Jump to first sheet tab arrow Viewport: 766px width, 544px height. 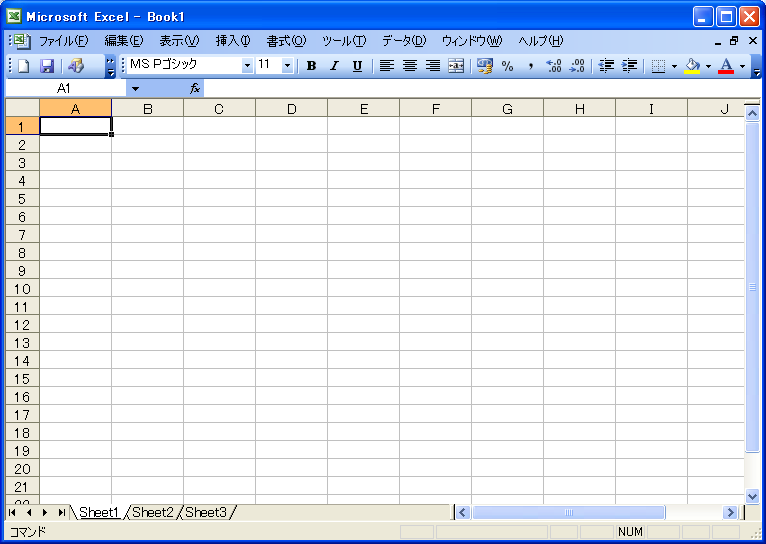click(12, 512)
